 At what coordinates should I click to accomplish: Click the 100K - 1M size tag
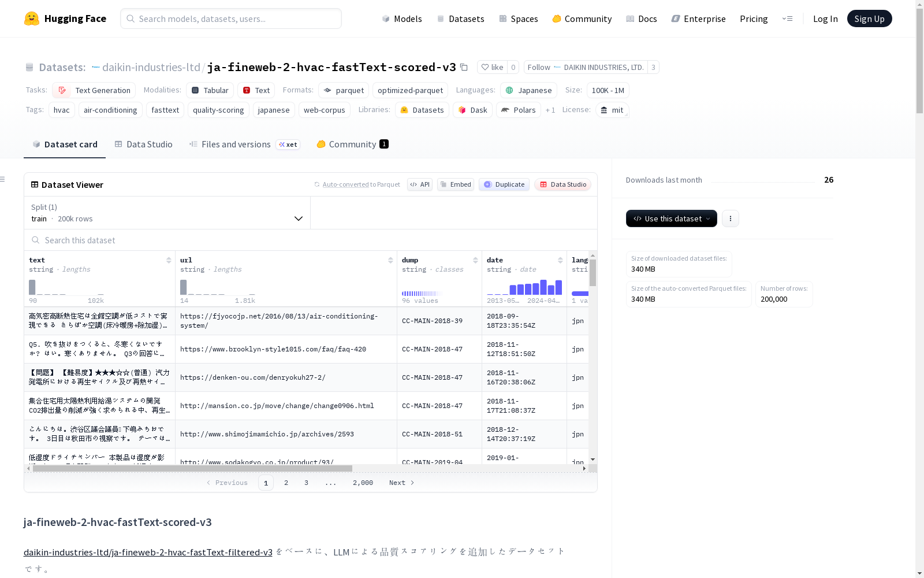(x=608, y=90)
